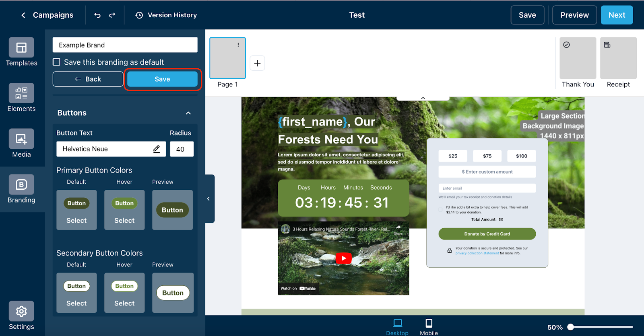The height and width of the screenshot is (336, 644).
Task: Collapse the page strip chevron above canvas
Action: click(x=423, y=98)
